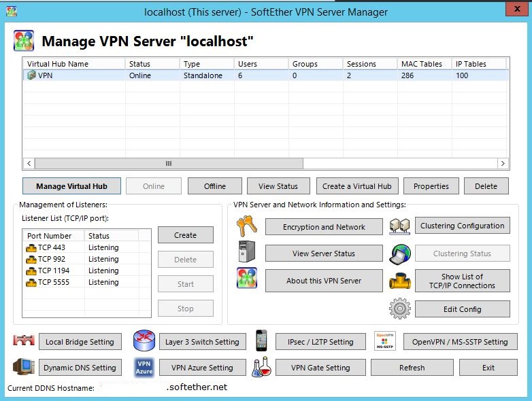Select the TCP 5555 listener entry
Screen dimensions: 532x401
coord(53,282)
